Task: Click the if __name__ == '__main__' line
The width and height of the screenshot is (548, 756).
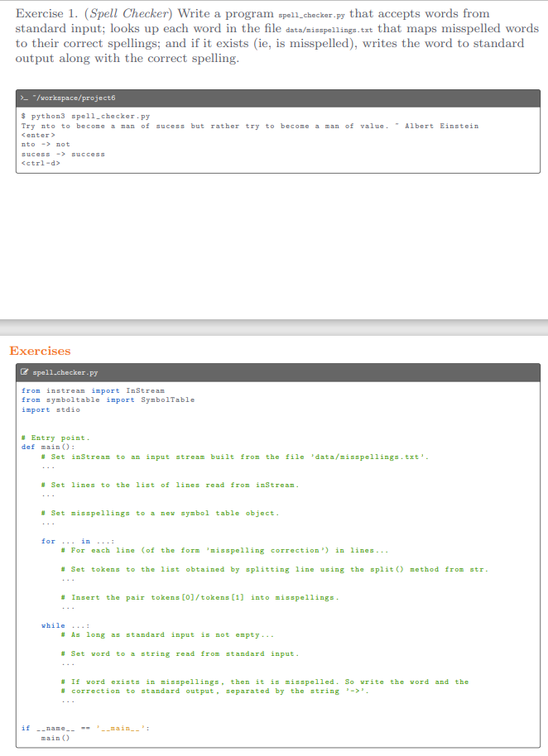Action: (85, 728)
